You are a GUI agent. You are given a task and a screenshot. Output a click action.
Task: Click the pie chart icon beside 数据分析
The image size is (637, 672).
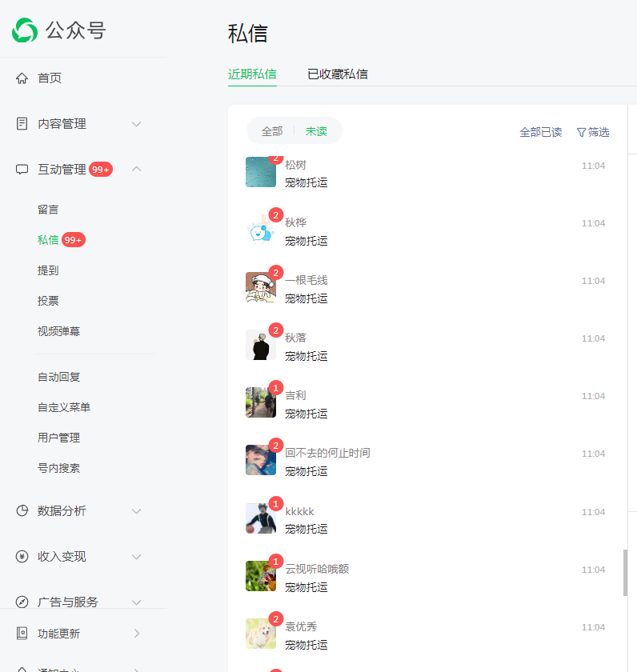[22, 510]
